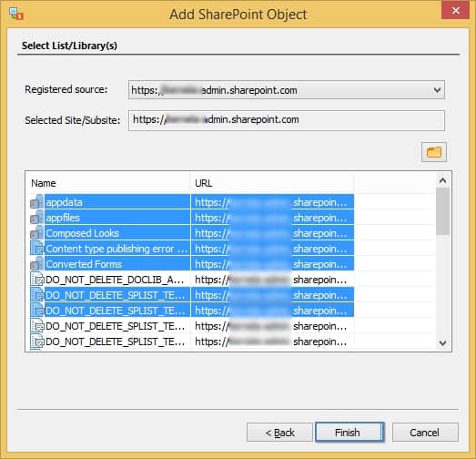This screenshot has width=476, height=459.
Task: Click the Content type publishing error list icon
Action: pyautogui.click(x=36, y=249)
